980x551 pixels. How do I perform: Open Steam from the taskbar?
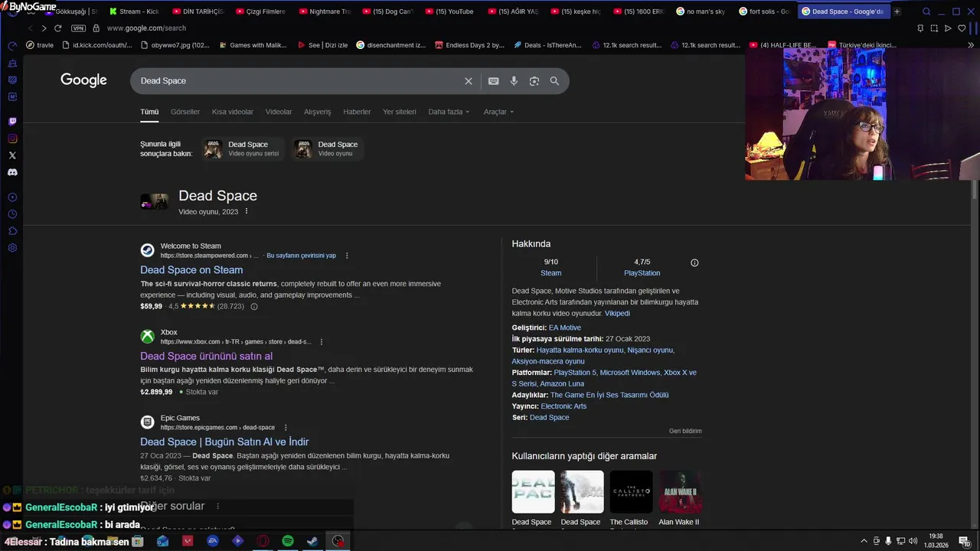[312, 541]
